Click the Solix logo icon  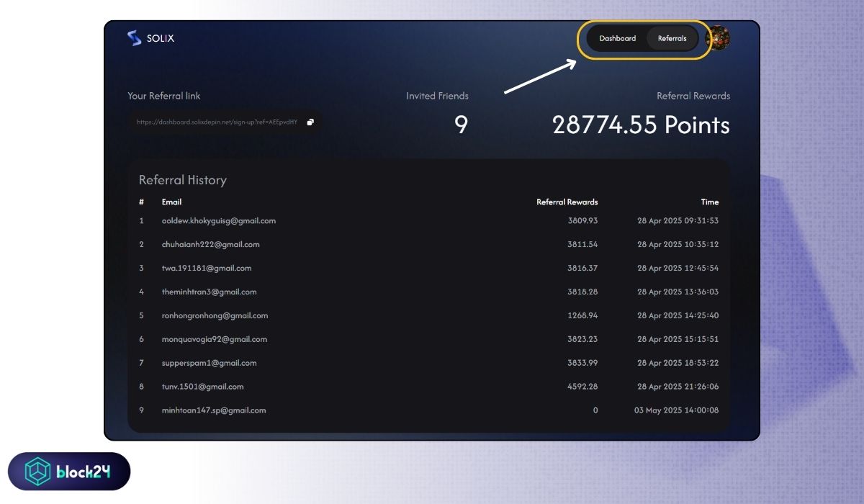pyautogui.click(x=134, y=38)
